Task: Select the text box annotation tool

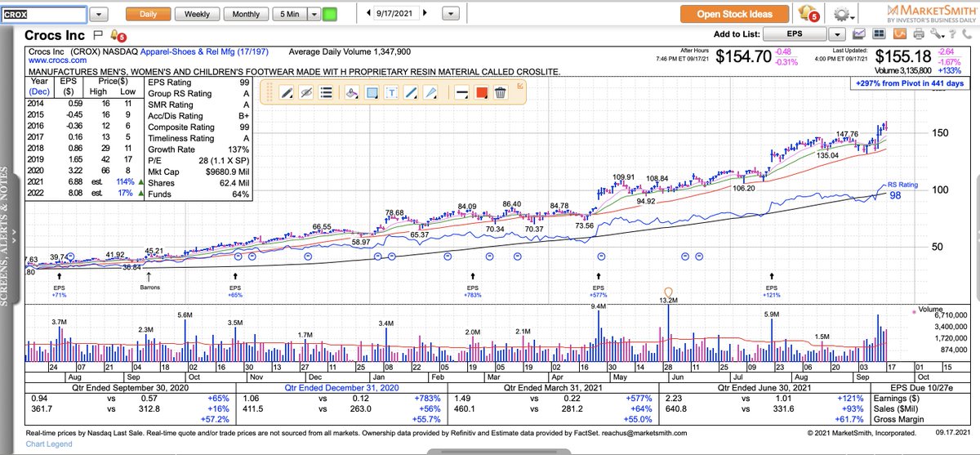Action: pos(391,93)
